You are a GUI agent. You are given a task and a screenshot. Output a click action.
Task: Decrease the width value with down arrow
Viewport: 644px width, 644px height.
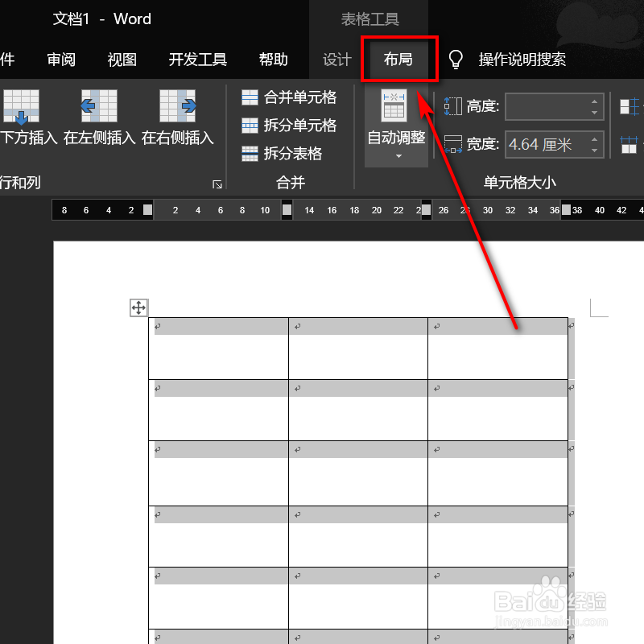[594, 151]
